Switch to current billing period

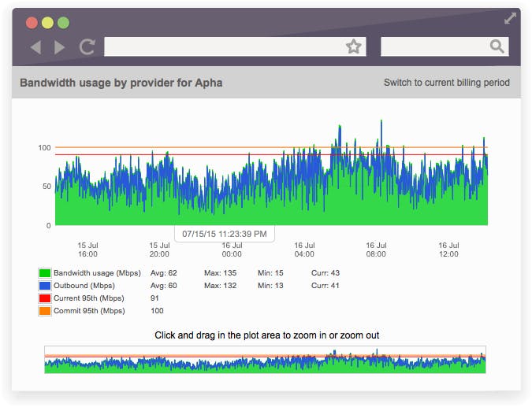coord(446,83)
